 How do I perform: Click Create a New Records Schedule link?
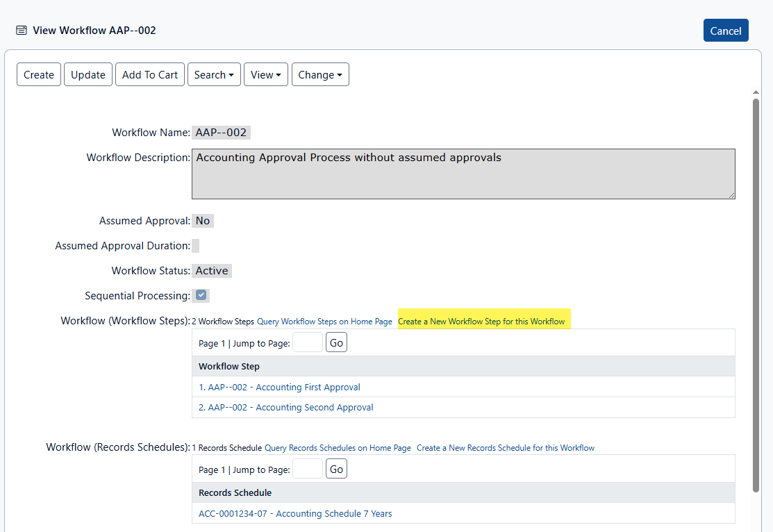coord(505,448)
